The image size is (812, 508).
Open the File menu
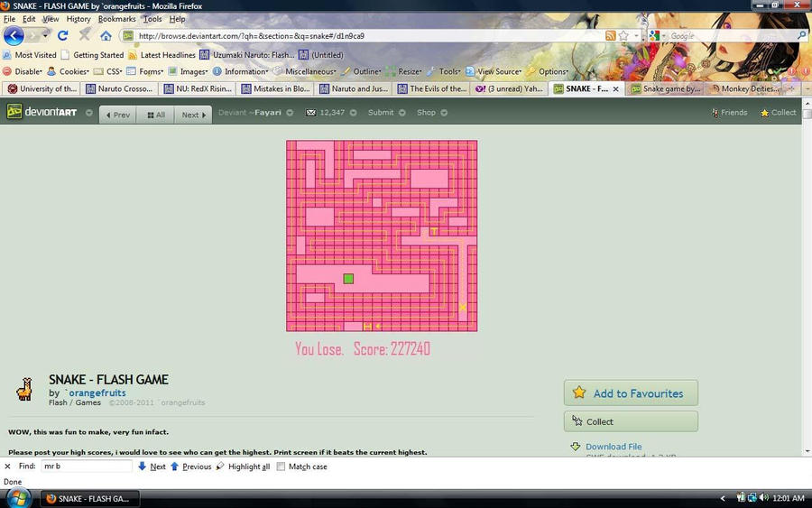pos(9,19)
